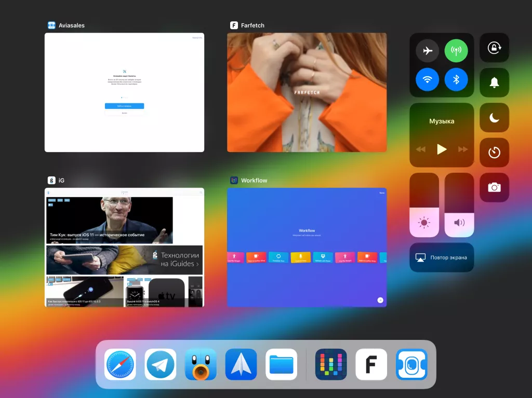Toggle the screen orientation lock
The image size is (532, 398).
point(494,48)
